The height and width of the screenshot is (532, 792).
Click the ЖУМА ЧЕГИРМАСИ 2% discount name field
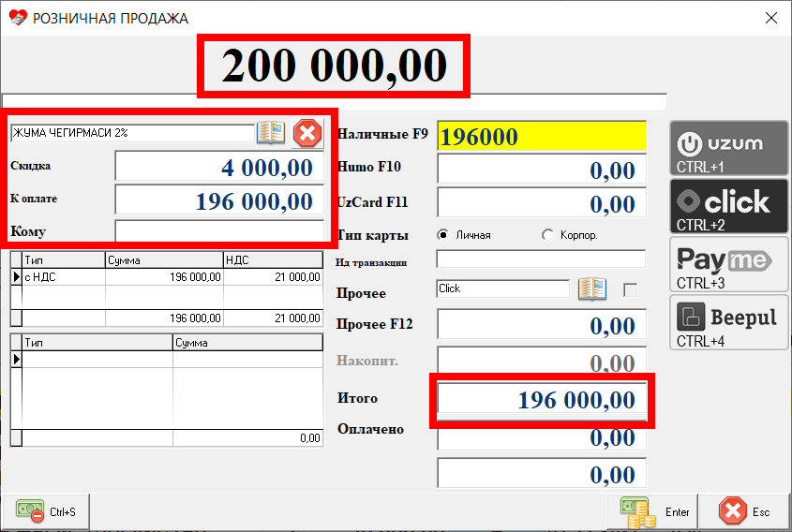pyautogui.click(x=132, y=133)
